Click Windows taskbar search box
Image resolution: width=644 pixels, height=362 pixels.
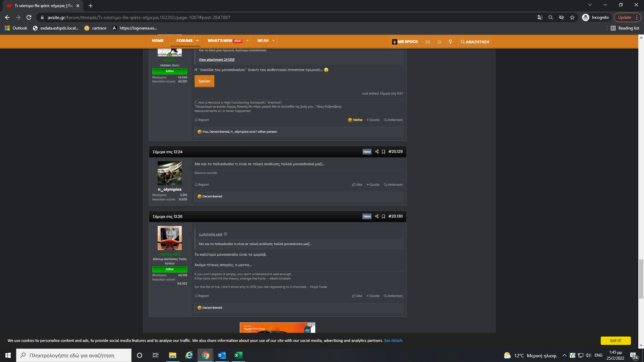click(74, 355)
